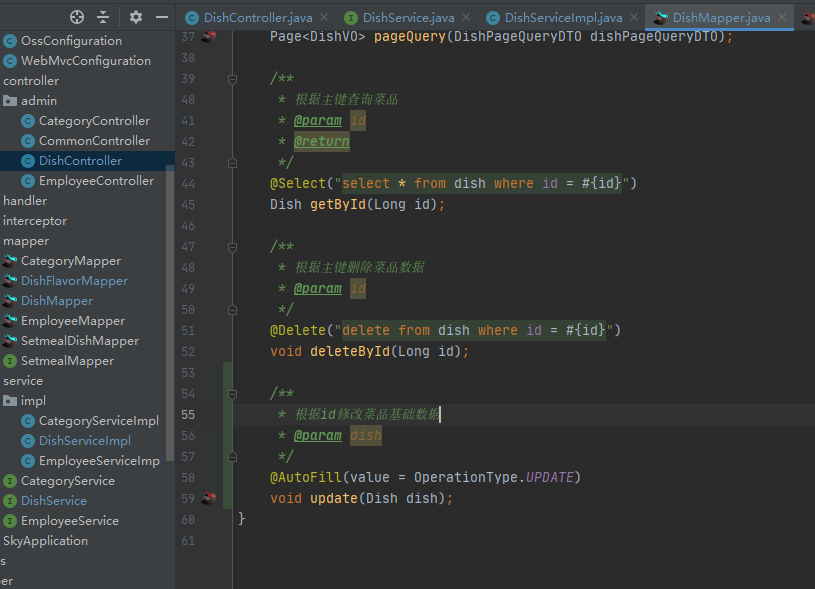
Task: Select SkyApplication in the project tree
Action: coord(45,541)
